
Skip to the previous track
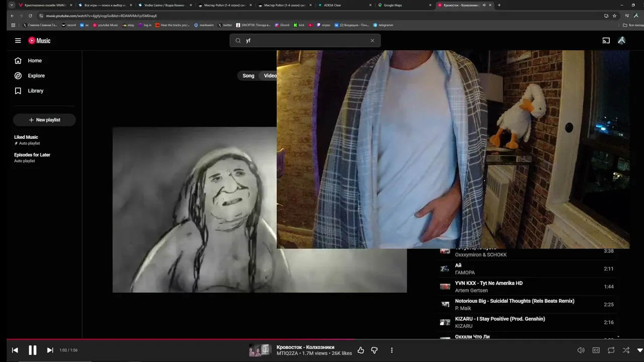15,350
